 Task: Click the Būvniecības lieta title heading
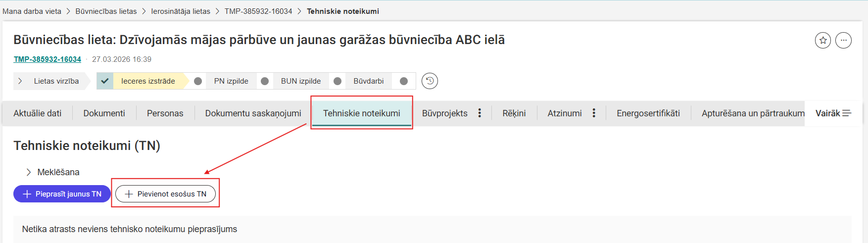tap(259, 40)
